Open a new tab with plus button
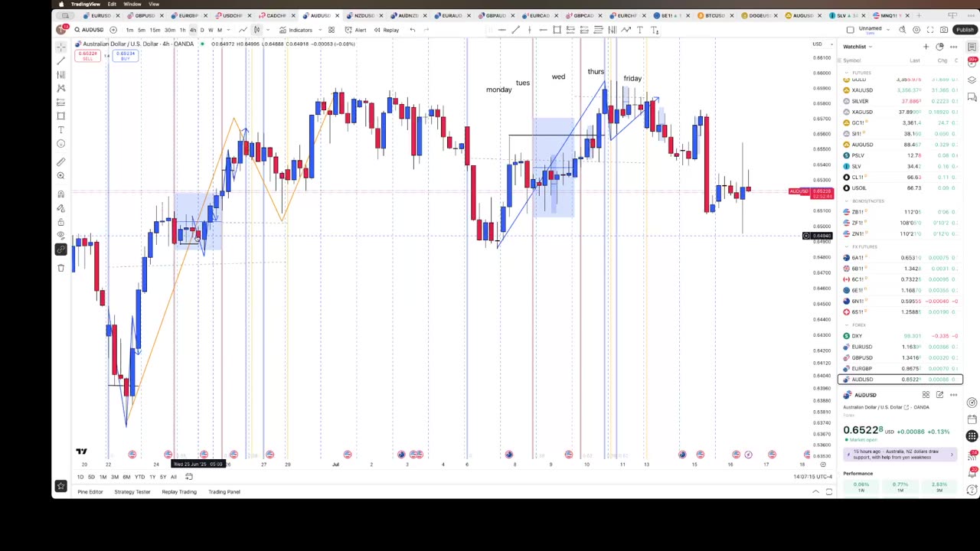 [x=919, y=15]
